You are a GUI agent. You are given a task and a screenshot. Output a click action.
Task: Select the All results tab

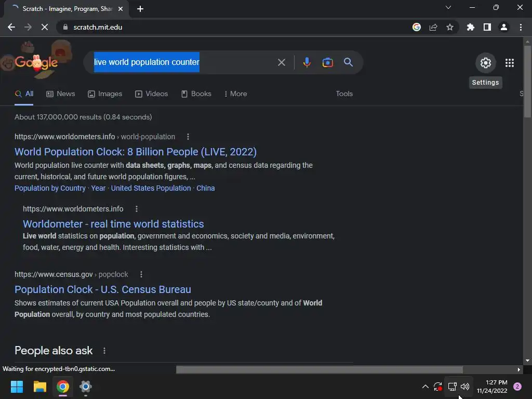click(24, 94)
